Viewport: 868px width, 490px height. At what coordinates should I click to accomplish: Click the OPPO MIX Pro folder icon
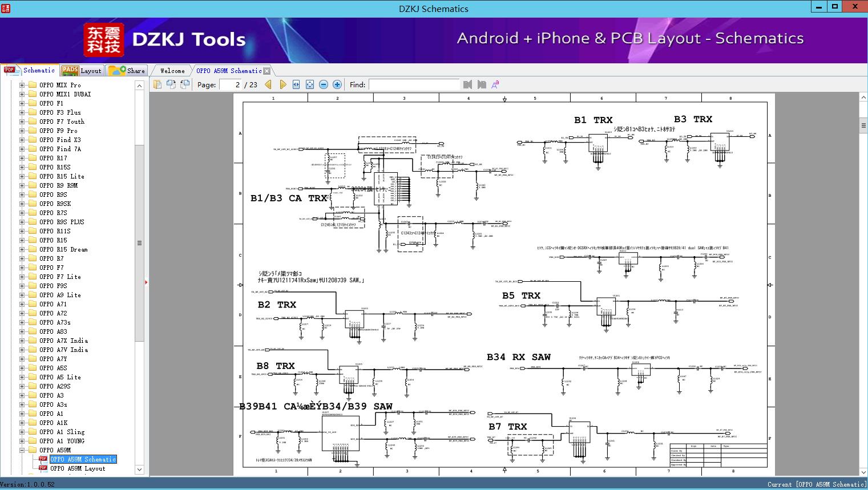(33, 85)
